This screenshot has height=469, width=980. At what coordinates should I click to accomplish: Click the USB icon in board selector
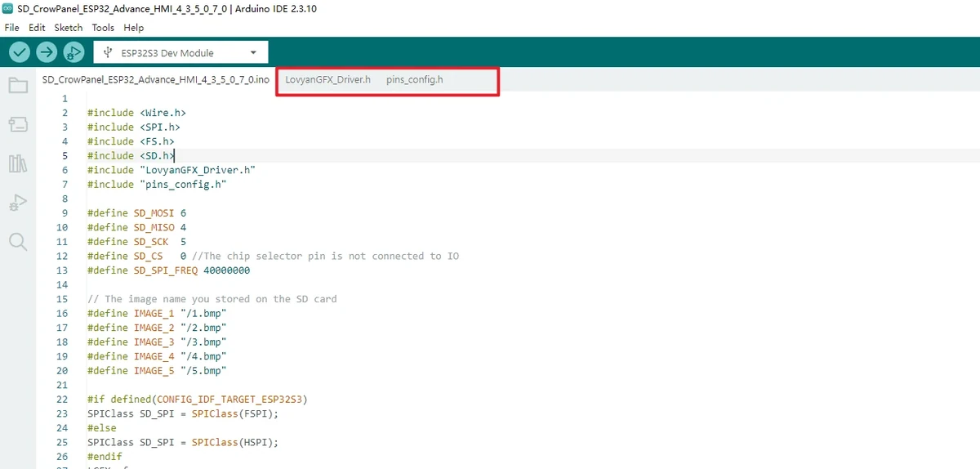point(108,52)
